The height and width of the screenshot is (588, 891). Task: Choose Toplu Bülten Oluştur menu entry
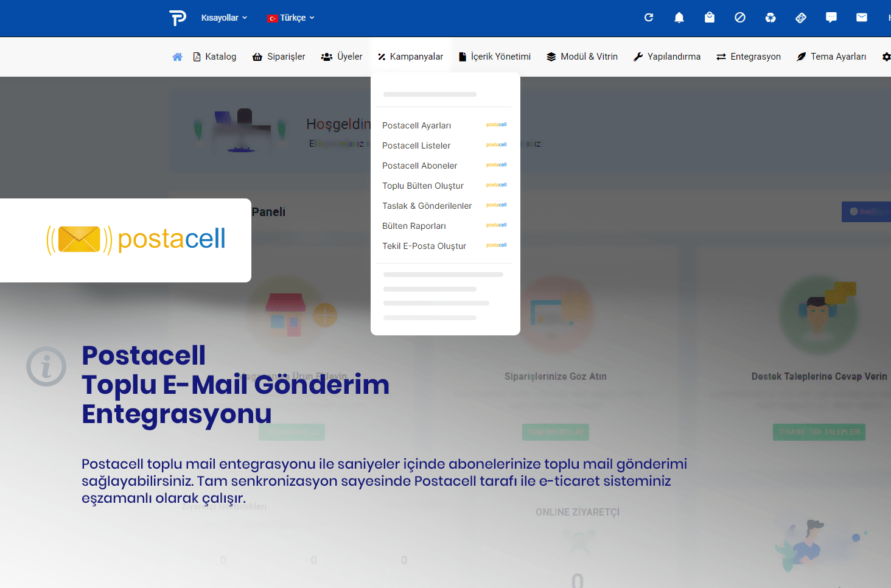422,186
